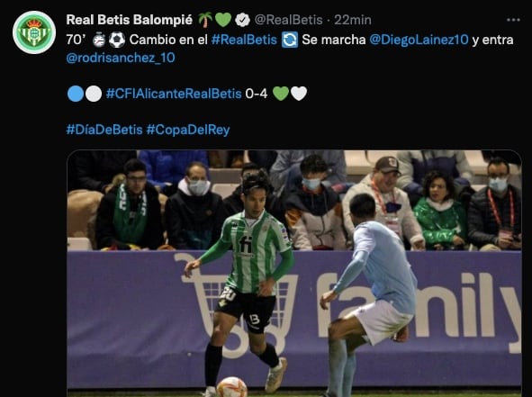Click the 22min timestamp link
The image size is (532, 397).
point(353,20)
